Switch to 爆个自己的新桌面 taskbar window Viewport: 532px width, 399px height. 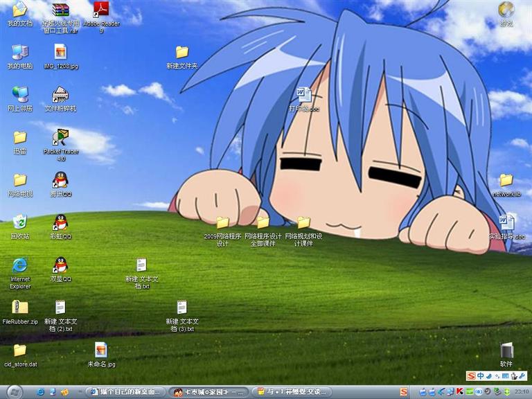(x=125, y=392)
